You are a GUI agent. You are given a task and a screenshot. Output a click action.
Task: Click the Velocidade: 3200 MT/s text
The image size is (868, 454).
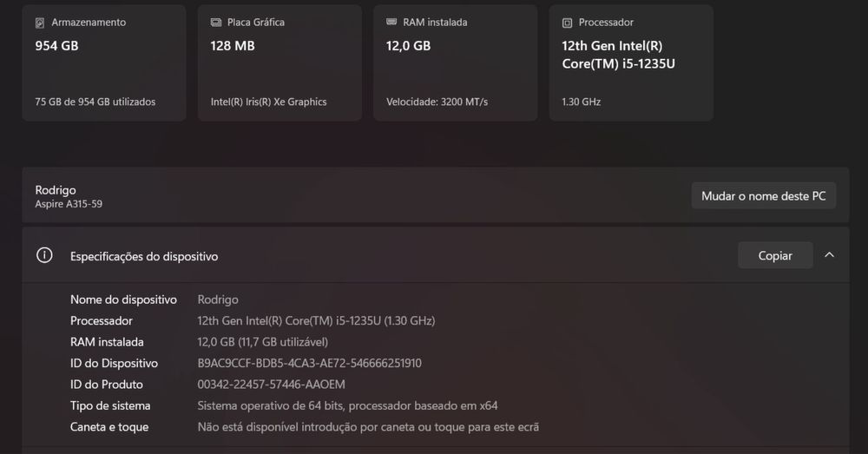tap(437, 102)
